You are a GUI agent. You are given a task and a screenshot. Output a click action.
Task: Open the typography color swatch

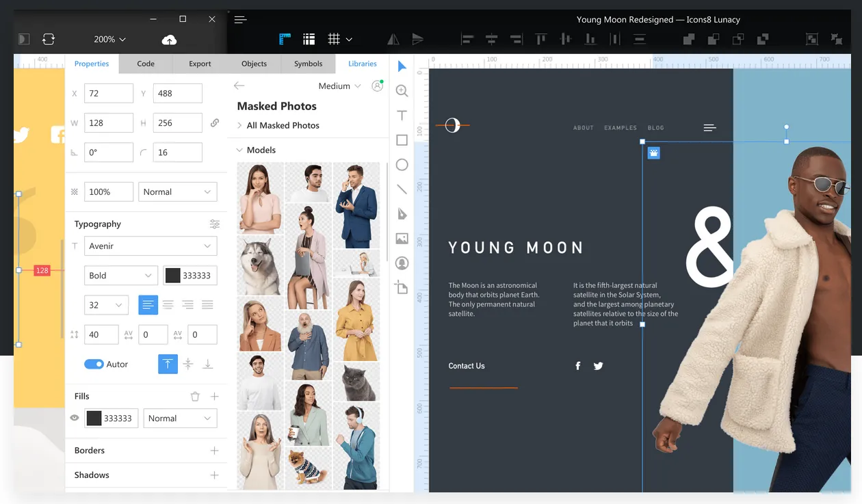pos(172,276)
